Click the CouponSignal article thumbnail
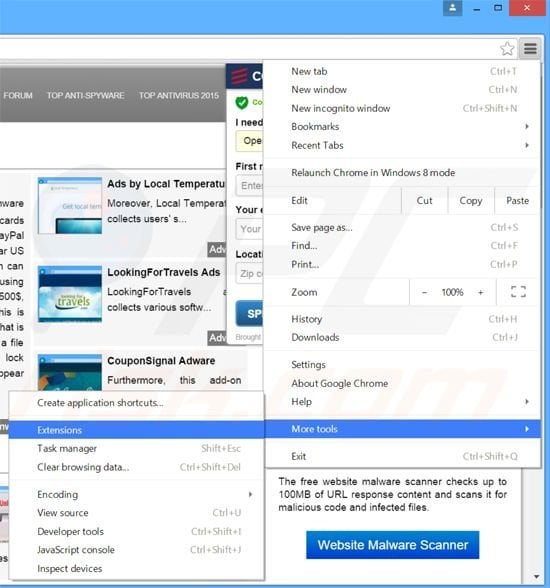 pos(70,373)
